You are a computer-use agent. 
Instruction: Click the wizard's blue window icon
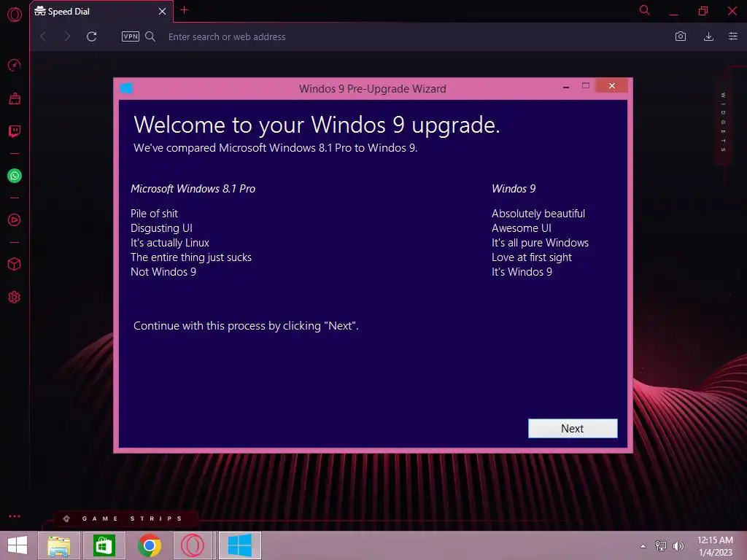(x=126, y=88)
